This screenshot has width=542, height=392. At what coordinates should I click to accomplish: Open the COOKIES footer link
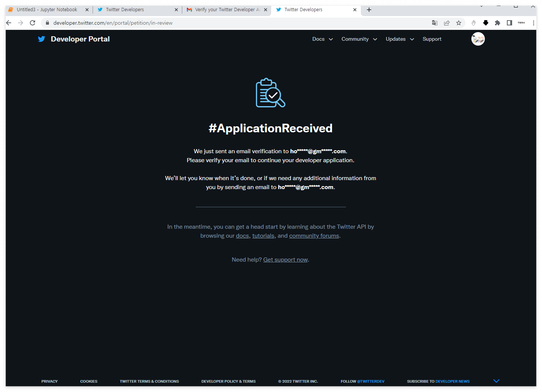pyautogui.click(x=89, y=381)
